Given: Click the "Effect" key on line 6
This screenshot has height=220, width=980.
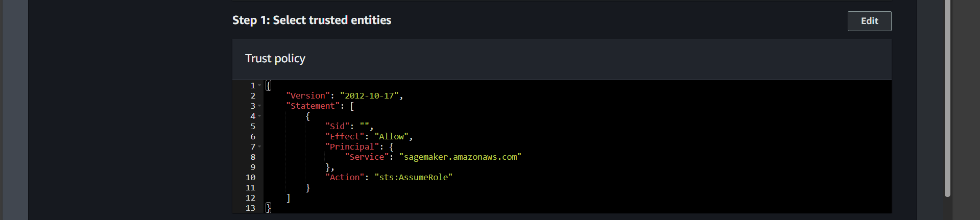Looking at the screenshot, I should 345,137.
